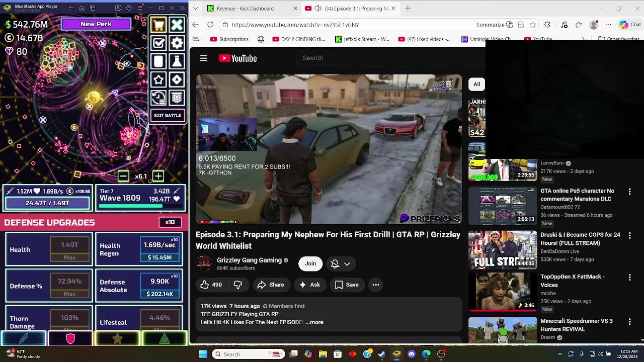This screenshot has width=644, height=362.
Task: Open more actions ellipsis under video
Action: tap(376, 285)
